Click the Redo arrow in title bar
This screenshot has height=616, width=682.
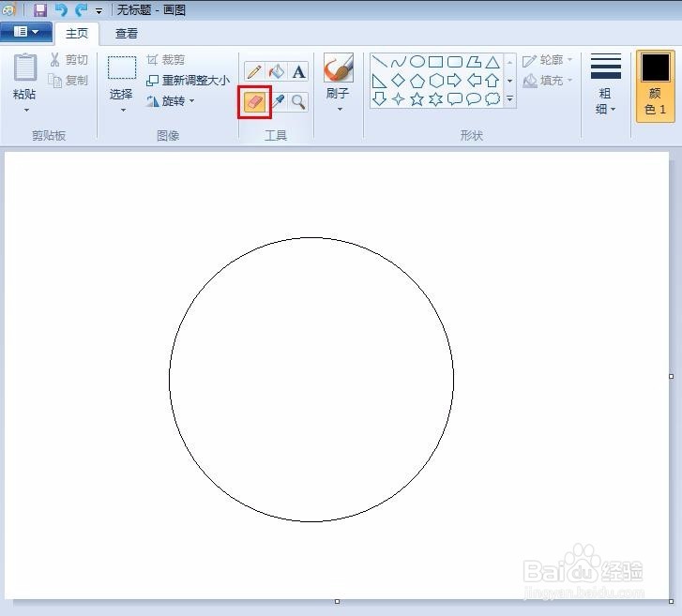81,9
